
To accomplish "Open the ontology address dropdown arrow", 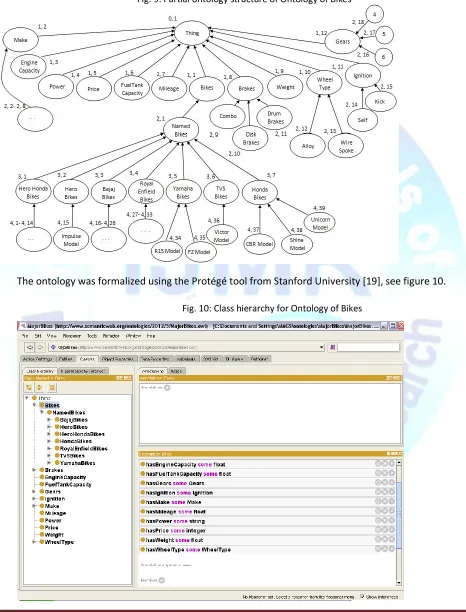I will click(322, 347).
